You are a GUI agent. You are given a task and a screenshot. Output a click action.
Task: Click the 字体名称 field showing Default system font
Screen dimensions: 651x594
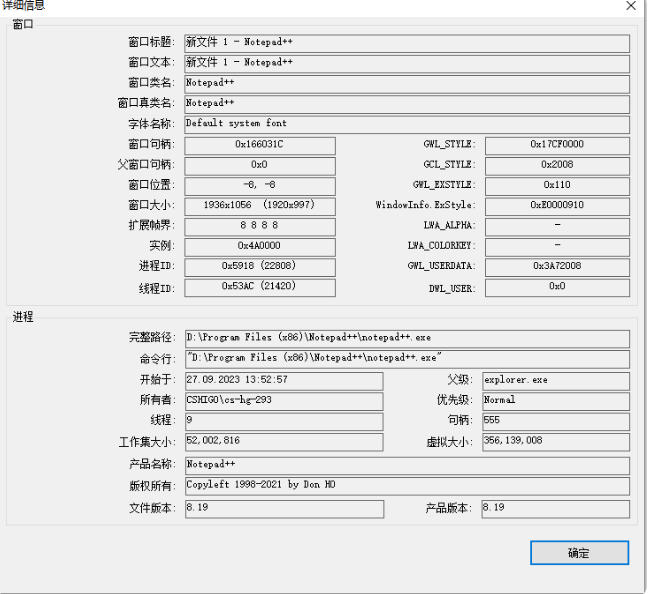(x=406, y=124)
